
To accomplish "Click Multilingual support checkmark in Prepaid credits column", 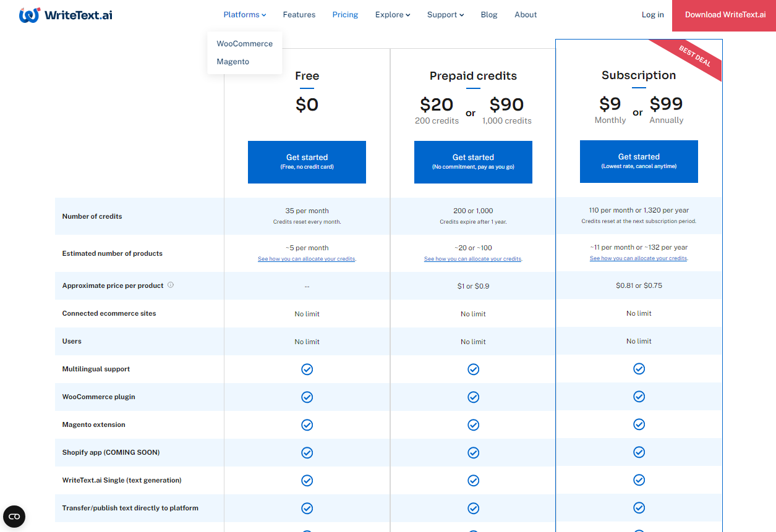I will [473, 369].
